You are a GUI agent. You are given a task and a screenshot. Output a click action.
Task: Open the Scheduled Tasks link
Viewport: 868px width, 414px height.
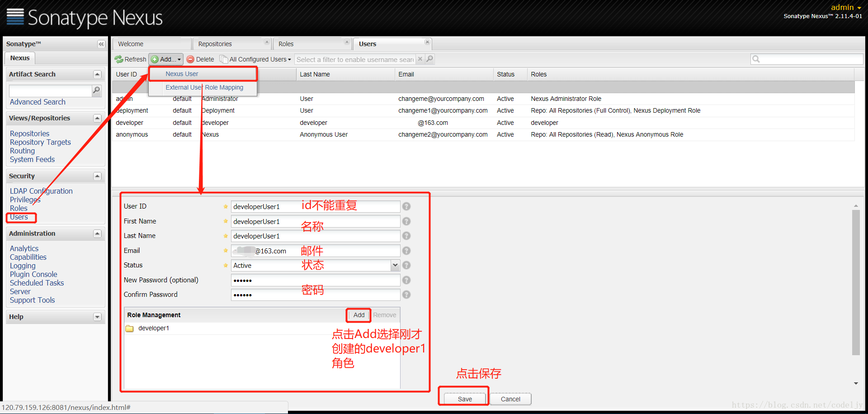point(37,283)
